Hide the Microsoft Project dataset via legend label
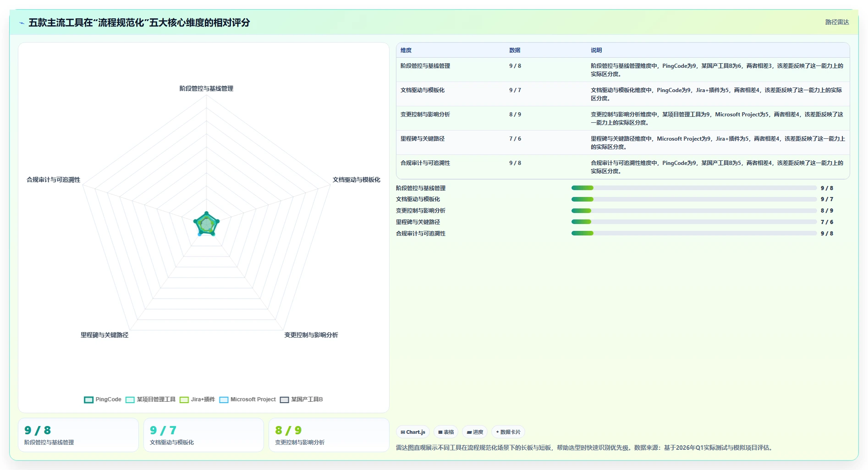The width and height of the screenshot is (868, 470). (x=253, y=399)
